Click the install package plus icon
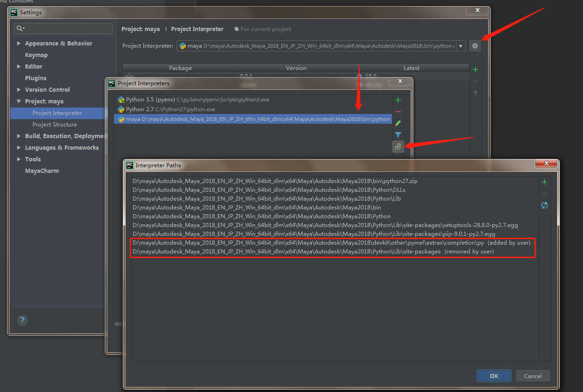Screen dimensions: 583x392 pyautogui.click(x=475, y=70)
